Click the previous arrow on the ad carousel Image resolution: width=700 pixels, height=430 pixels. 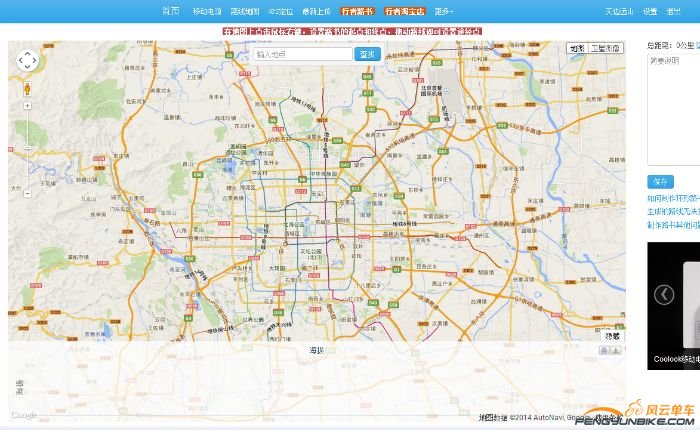pyautogui.click(x=664, y=294)
